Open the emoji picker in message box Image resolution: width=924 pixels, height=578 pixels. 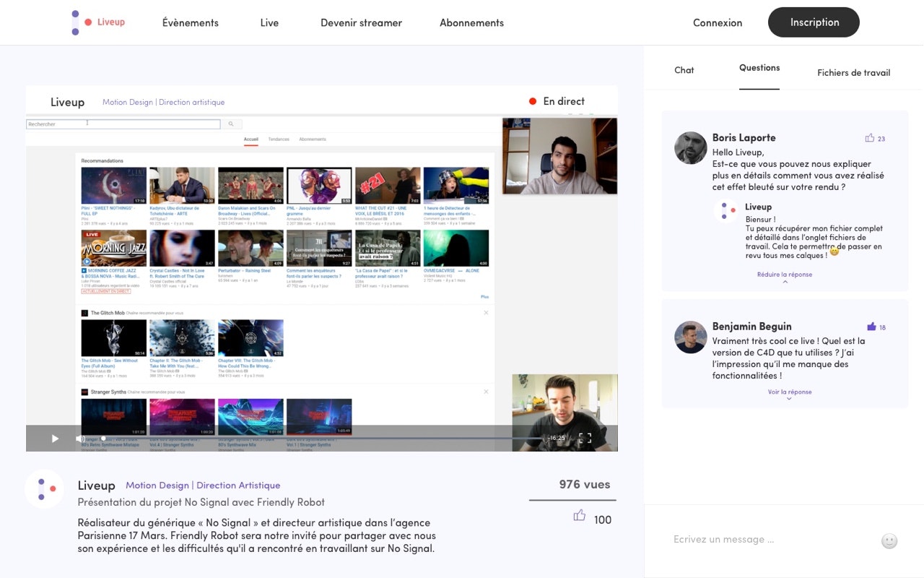coord(889,540)
